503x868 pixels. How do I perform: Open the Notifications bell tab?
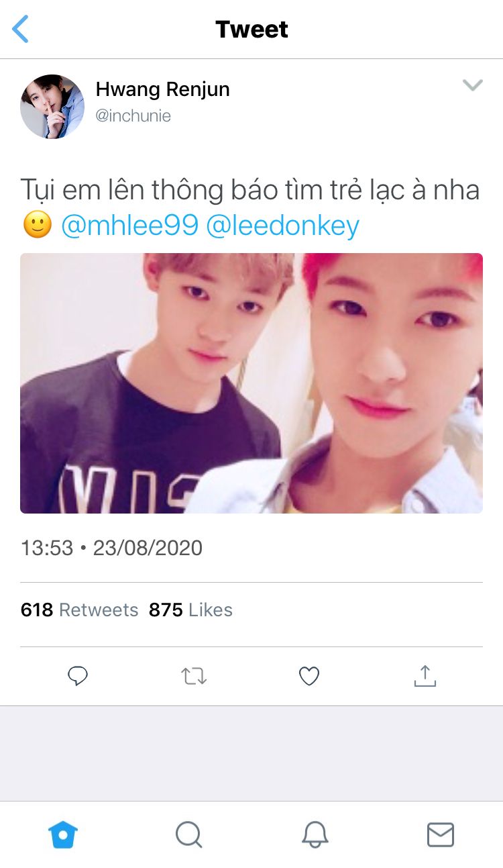[x=315, y=835]
